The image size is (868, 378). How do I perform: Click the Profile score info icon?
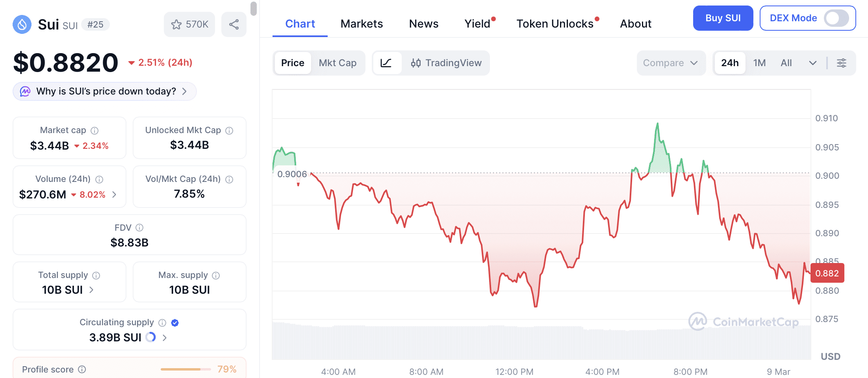coord(82,369)
